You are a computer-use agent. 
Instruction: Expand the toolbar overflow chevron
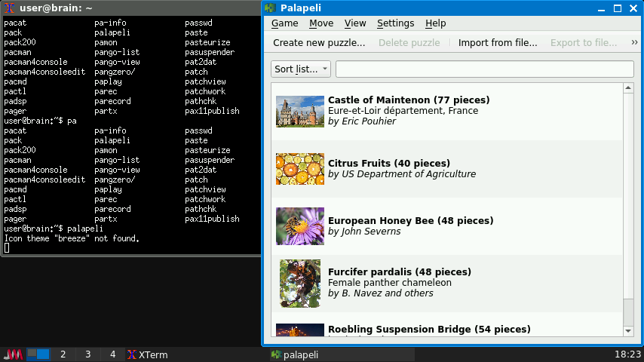point(634,43)
